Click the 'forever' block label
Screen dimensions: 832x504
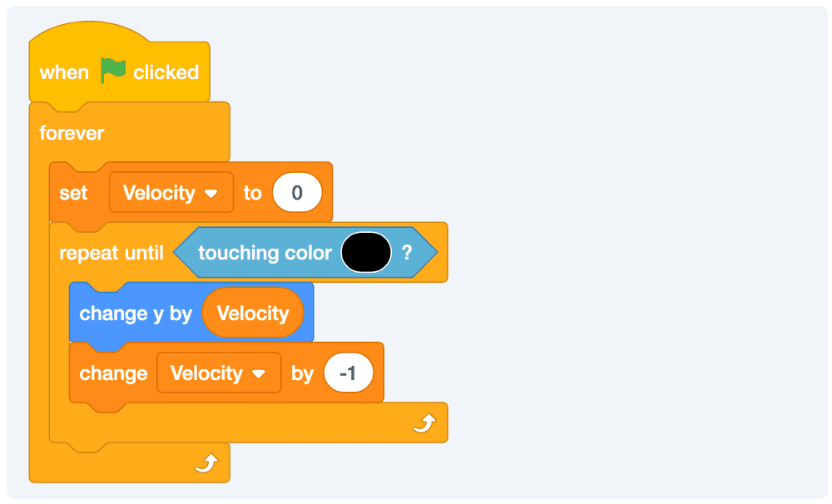pos(72,133)
